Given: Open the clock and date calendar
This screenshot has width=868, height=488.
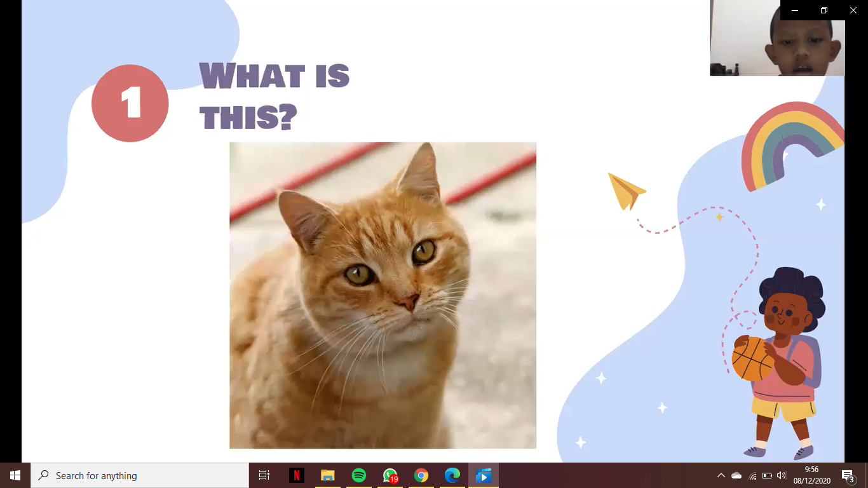Looking at the screenshot, I should [x=811, y=475].
